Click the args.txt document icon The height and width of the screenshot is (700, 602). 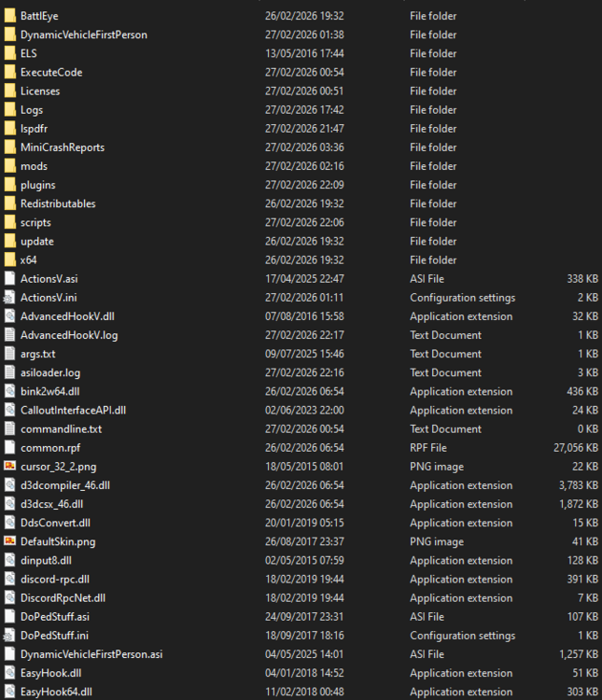click(x=10, y=353)
